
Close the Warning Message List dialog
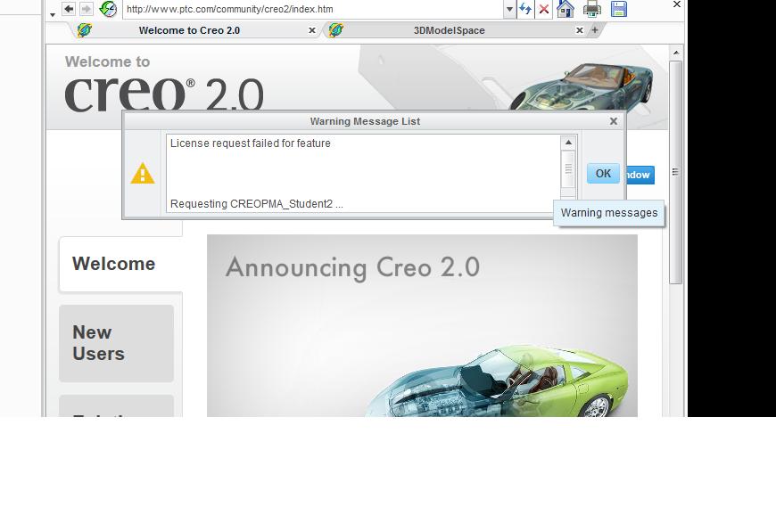[613, 121]
